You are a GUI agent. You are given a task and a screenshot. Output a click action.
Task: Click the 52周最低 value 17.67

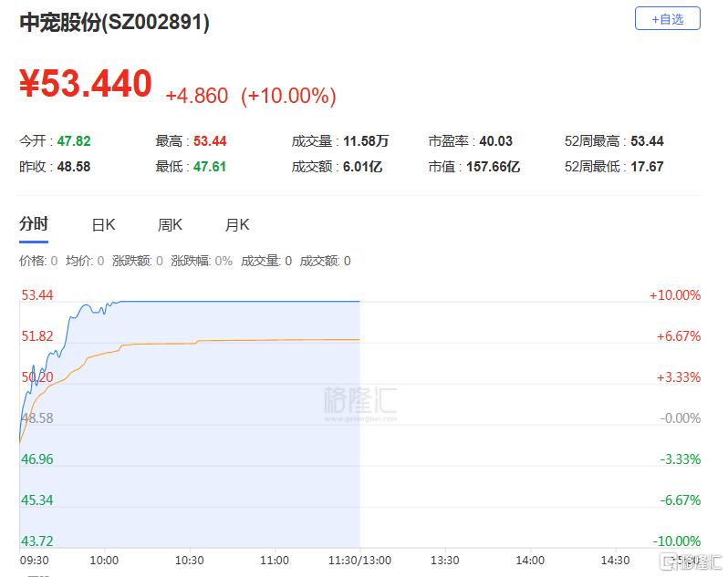[x=647, y=167]
